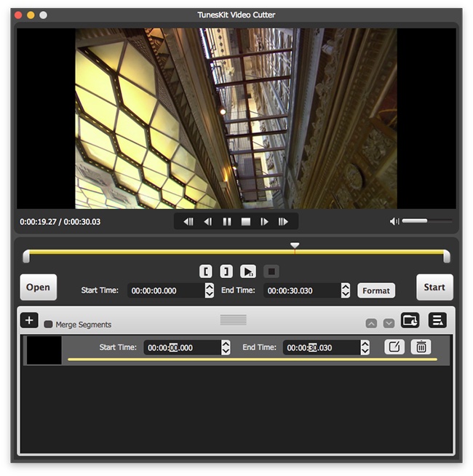The width and height of the screenshot is (473, 476).
Task: Mute audio using the speaker icon
Action: coord(394,221)
